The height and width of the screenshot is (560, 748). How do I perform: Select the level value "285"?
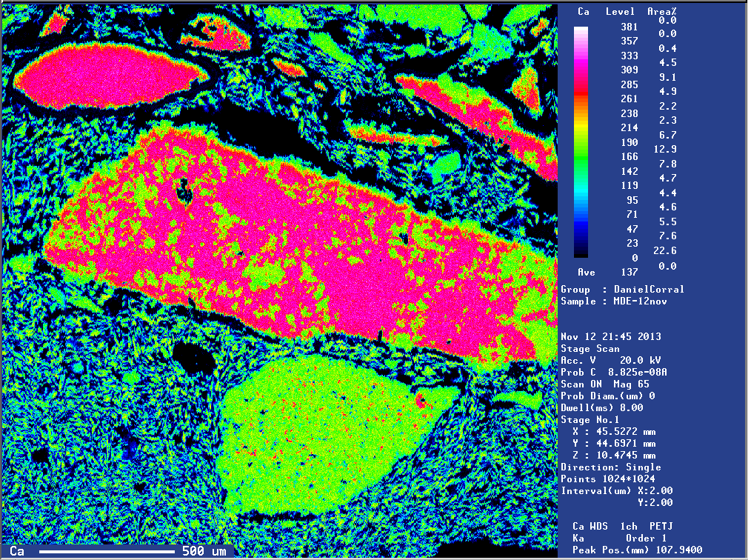(630, 84)
